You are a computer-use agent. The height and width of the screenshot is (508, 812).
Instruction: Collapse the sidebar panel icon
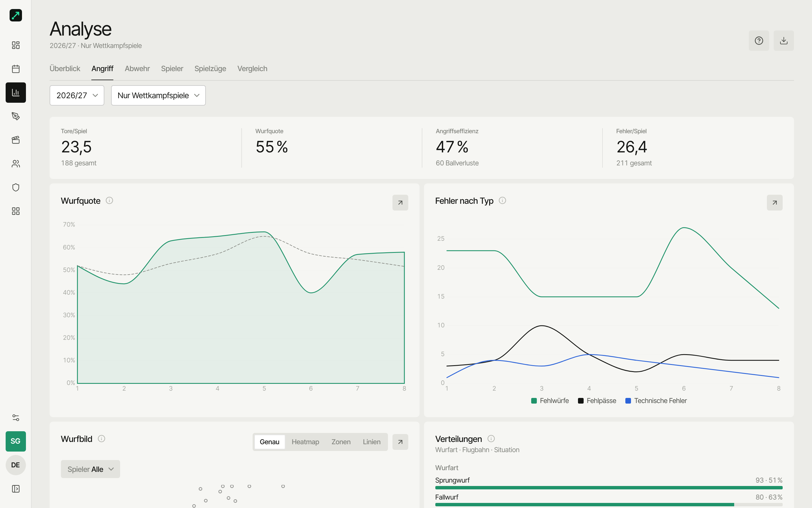[x=16, y=489]
